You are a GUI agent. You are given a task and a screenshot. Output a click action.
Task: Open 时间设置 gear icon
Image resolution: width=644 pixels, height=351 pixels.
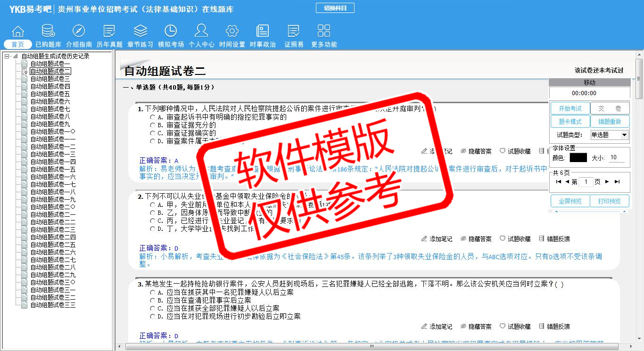[x=232, y=32]
